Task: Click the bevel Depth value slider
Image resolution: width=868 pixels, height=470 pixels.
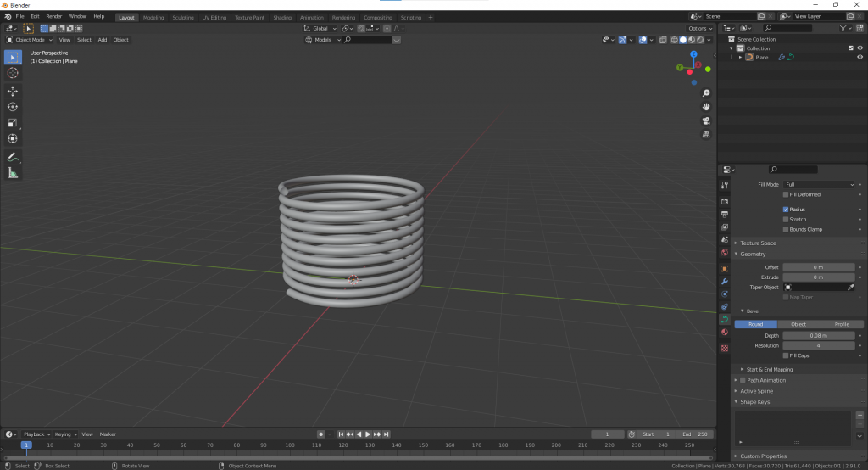Action: [x=818, y=335]
